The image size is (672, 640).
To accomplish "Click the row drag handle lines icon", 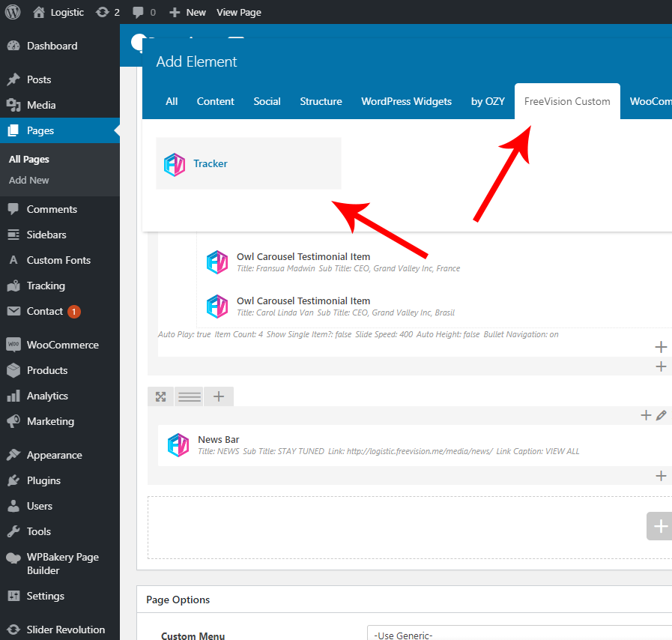I will [190, 396].
